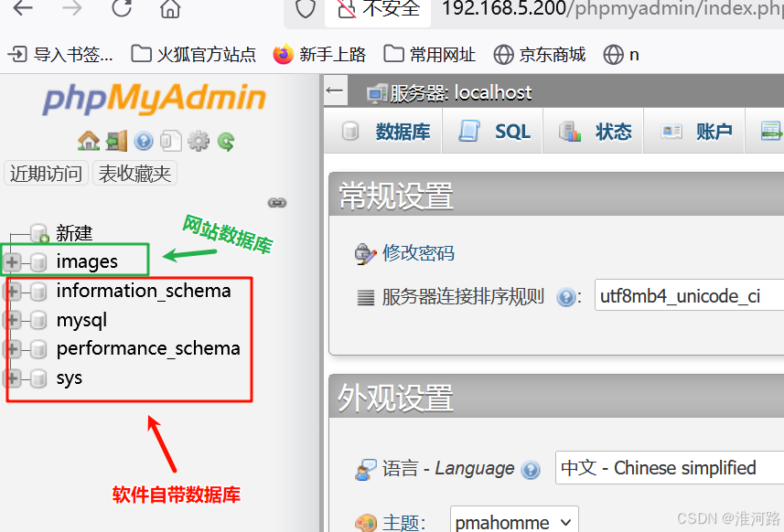
Task: Click the browser forward arrow
Action: coord(72,8)
